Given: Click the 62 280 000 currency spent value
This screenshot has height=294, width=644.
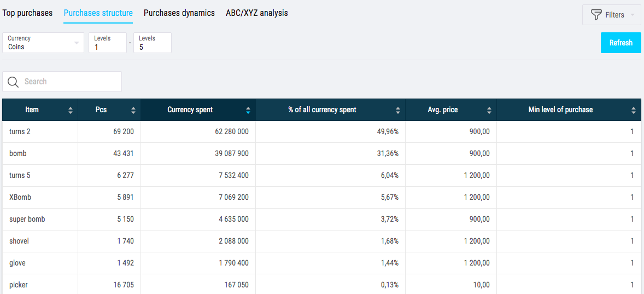Looking at the screenshot, I should pos(231,131).
